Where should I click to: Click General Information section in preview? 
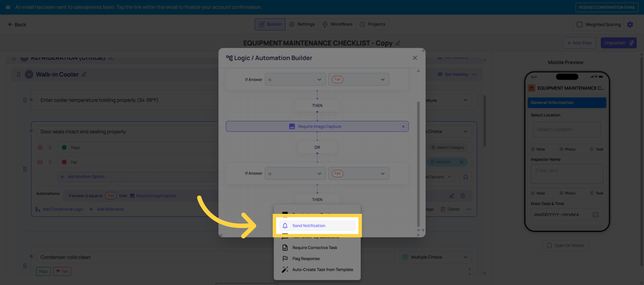coord(567,103)
